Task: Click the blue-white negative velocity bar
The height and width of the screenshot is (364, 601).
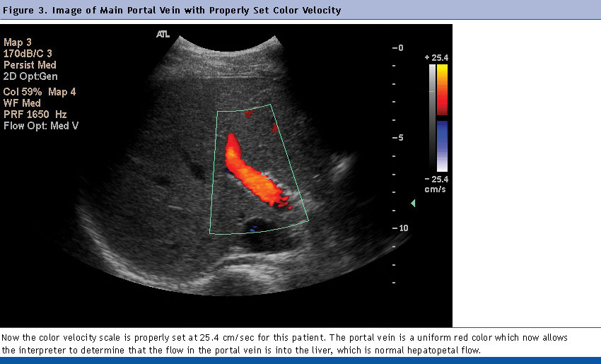Action: click(x=443, y=146)
